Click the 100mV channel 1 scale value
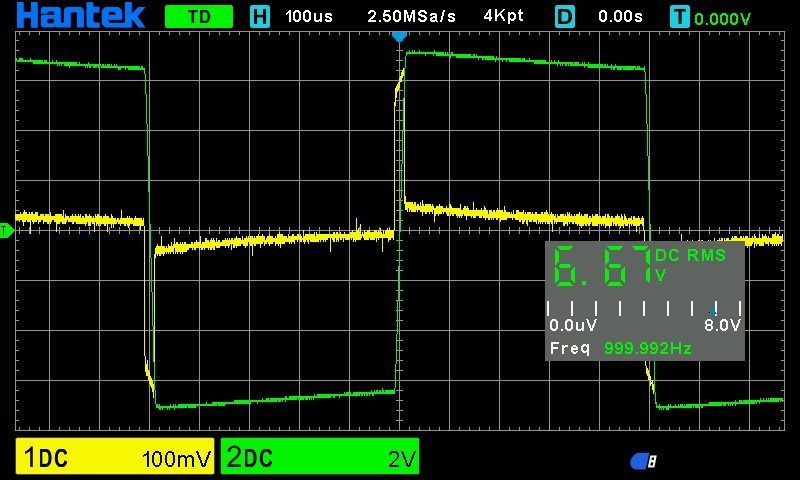Screen dimensions: 800x480 pyautogui.click(x=177, y=459)
